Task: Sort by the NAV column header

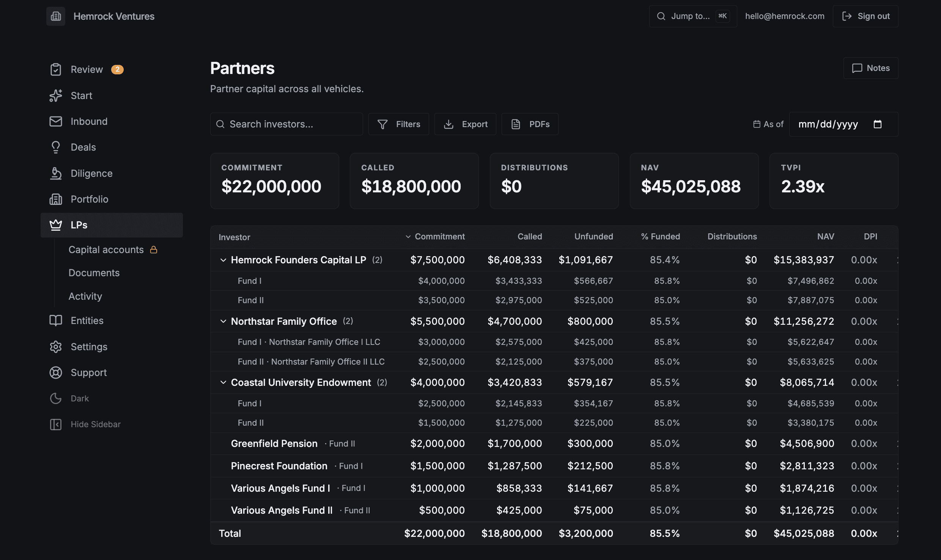Action: click(x=826, y=237)
